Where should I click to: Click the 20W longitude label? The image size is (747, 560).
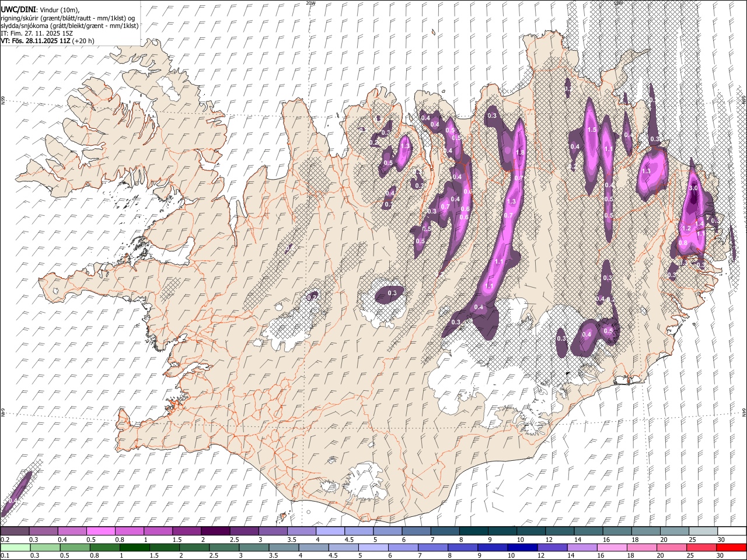(x=311, y=3)
